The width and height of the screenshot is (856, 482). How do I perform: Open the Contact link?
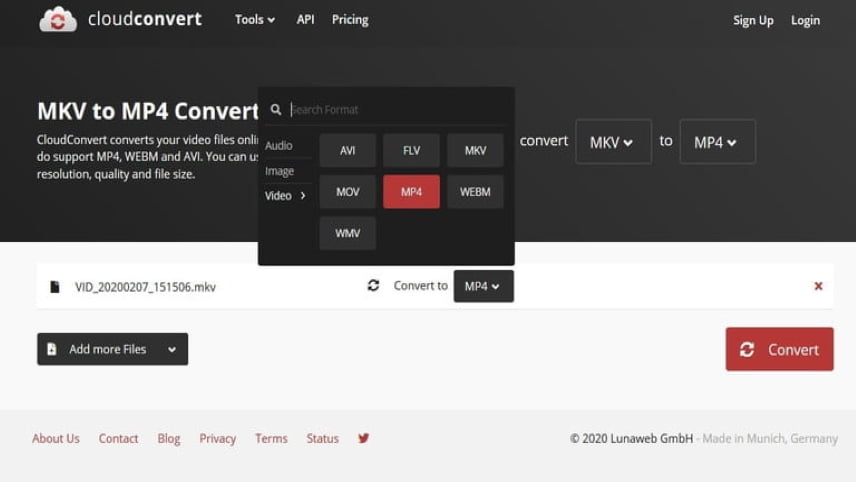(x=118, y=438)
